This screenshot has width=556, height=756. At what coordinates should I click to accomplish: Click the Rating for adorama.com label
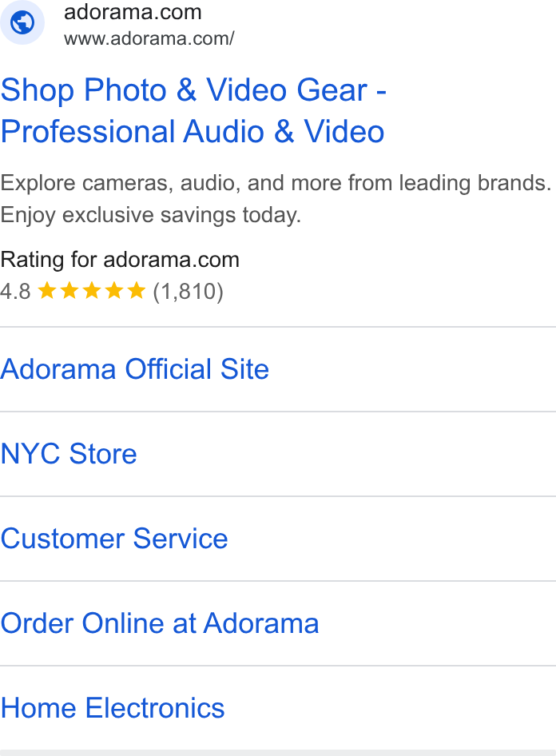pos(120,260)
